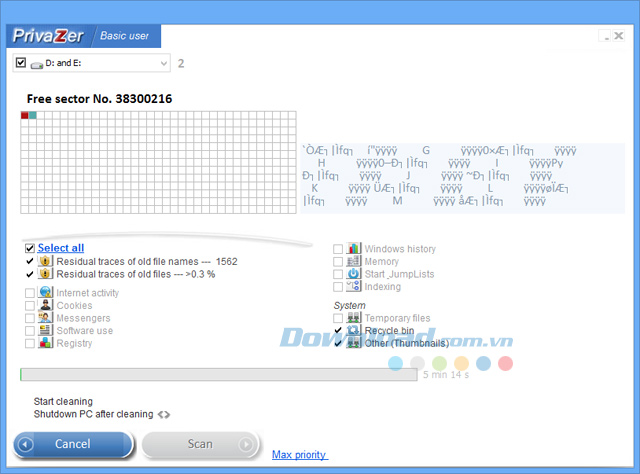Image resolution: width=640 pixels, height=474 pixels.
Task: Click the System section label
Action: pos(349,305)
